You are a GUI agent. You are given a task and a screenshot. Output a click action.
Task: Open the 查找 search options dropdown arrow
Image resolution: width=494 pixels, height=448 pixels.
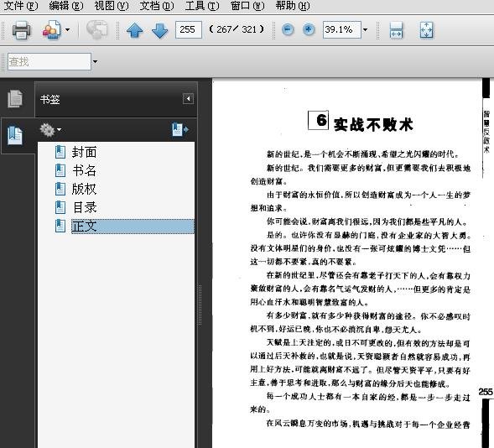click(95, 61)
